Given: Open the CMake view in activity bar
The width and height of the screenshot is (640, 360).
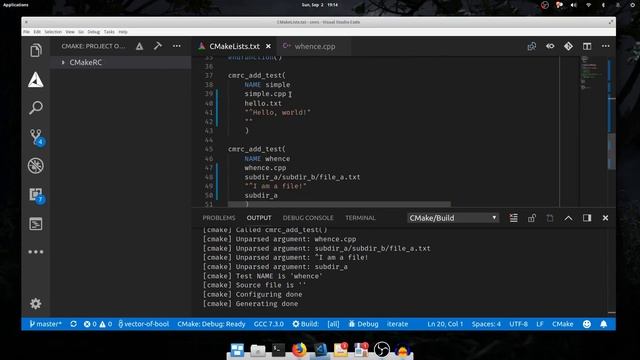Looking at the screenshot, I should (x=36, y=80).
